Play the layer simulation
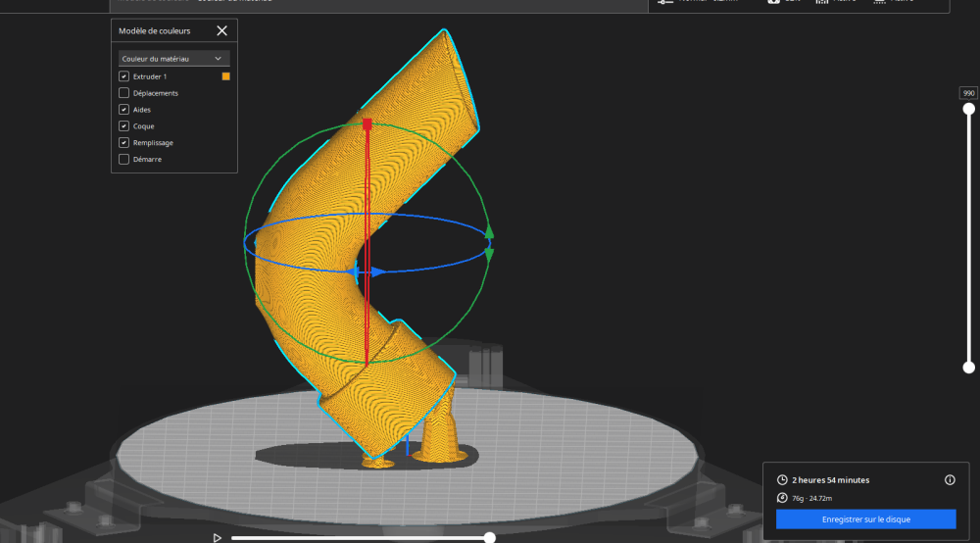 click(x=218, y=537)
